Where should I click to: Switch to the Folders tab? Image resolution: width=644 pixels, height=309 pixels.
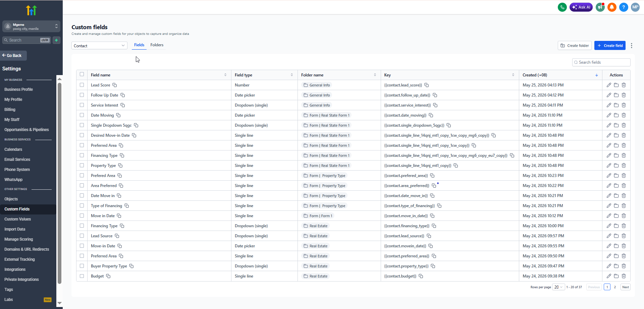157,45
